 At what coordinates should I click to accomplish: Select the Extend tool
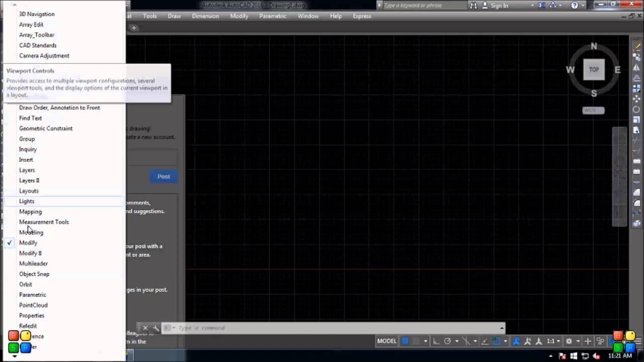[636, 150]
